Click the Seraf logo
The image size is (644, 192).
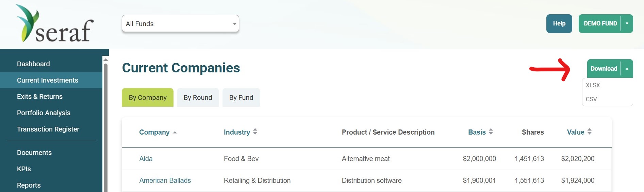tap(55, 23)
